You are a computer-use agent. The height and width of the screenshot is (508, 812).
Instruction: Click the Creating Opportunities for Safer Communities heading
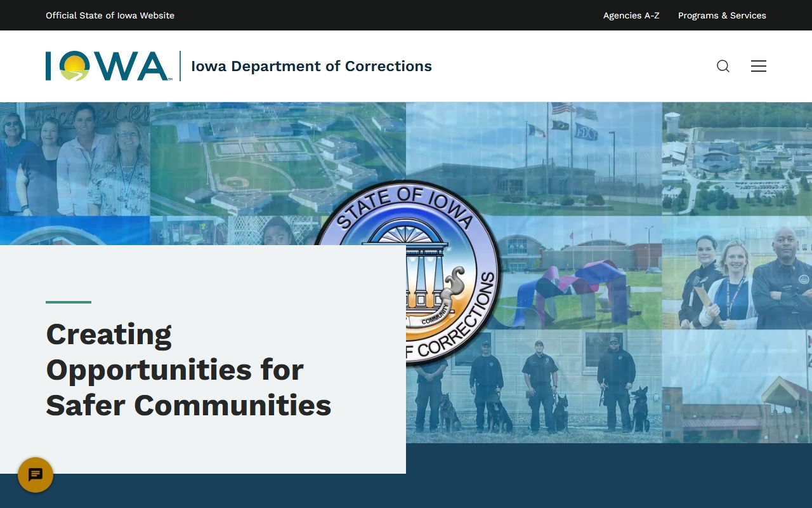point(188,370)
